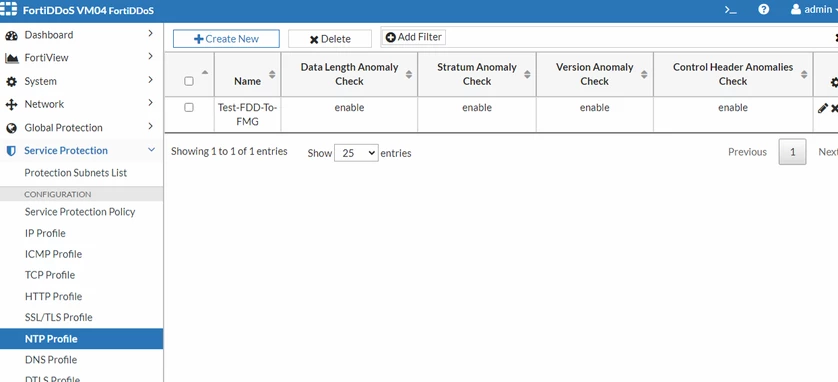Click the Showing 1 to 1 entries text
This screenshot has height=382, width=838.
(x=229, y=151)
